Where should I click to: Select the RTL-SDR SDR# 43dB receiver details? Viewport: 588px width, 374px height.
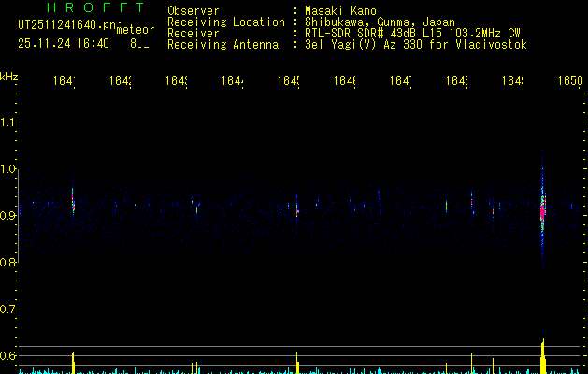[x=412, y=34]
